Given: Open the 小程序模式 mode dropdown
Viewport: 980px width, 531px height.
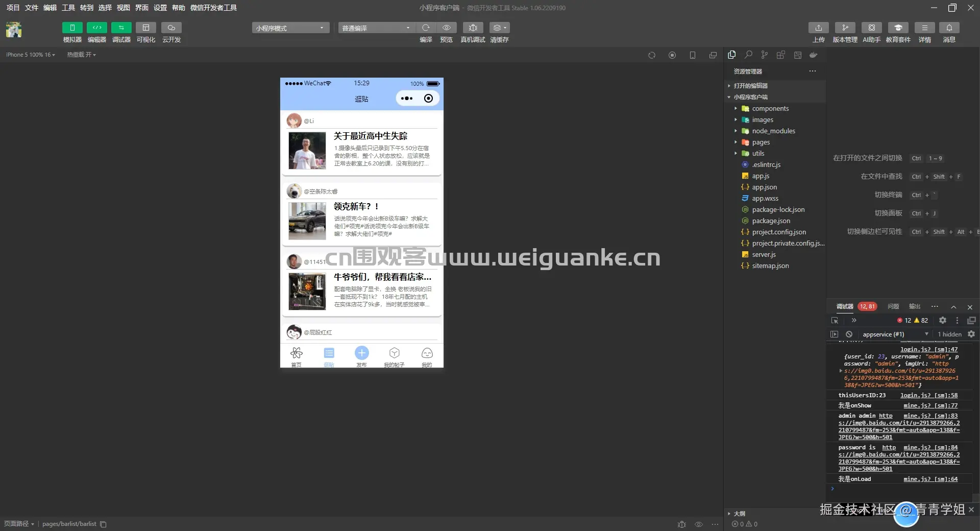Looking at the screenshot, I should 290,28.
